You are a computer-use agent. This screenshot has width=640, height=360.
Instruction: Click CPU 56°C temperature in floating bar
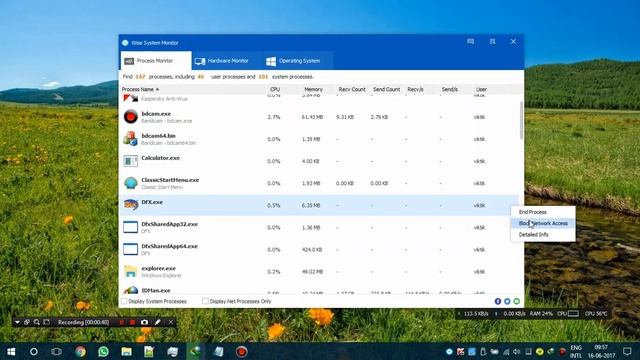point(596,314)
